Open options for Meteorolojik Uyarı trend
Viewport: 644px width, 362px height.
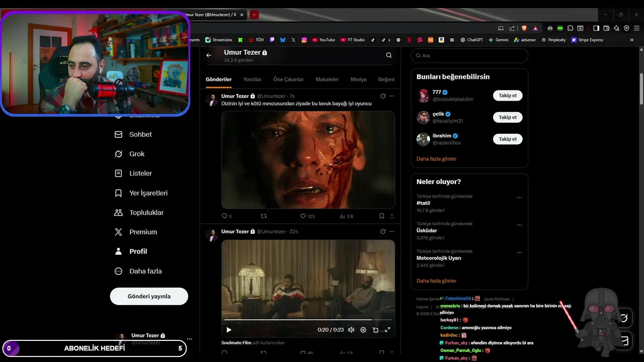tap(519, 252)
